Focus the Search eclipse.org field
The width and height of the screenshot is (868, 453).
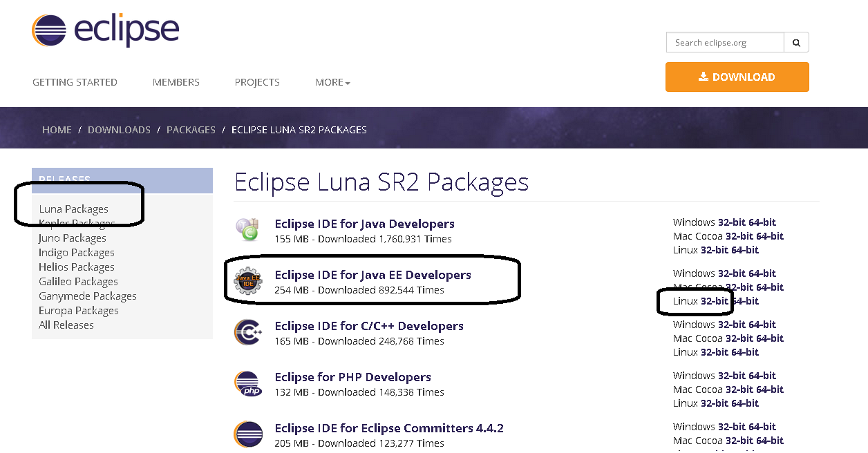[x=725, y=43]
